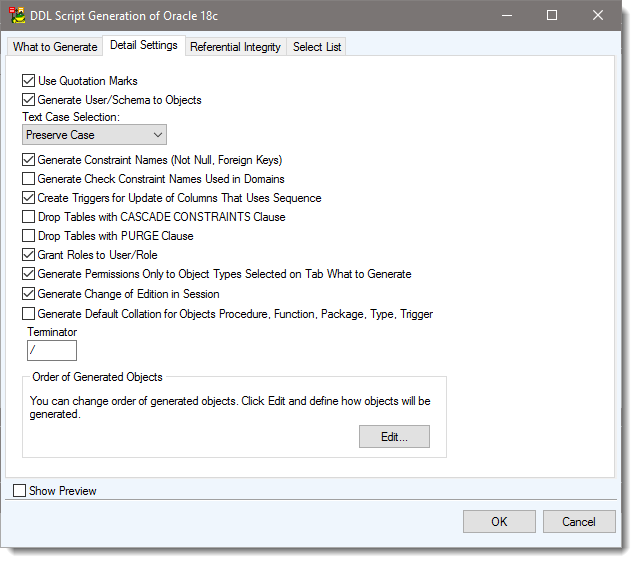Image resolution: width=637 pixels, height=563 pixels.
Task: Toggle Create Triggers for Update of Columns
Action: (28, 198)
